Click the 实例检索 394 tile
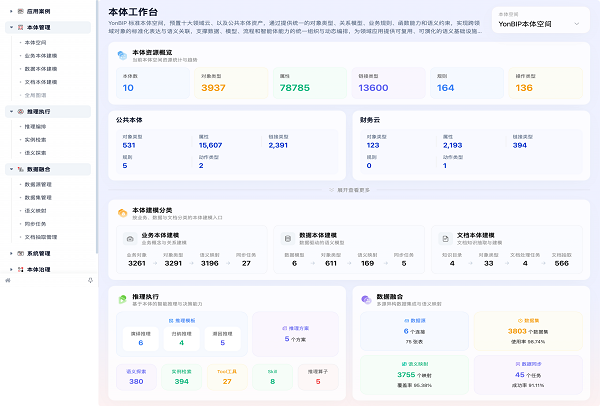The height and width of the screenshot is (406, 600). click(182, 377)
